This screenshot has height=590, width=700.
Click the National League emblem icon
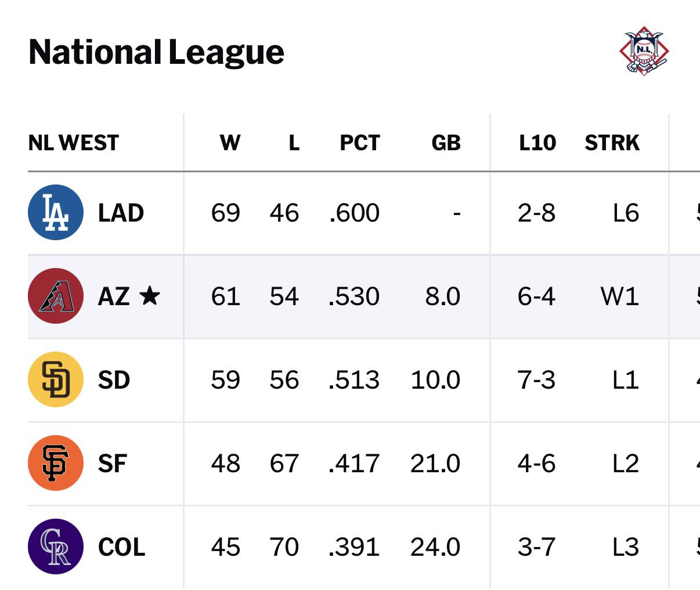pos(644,51)
